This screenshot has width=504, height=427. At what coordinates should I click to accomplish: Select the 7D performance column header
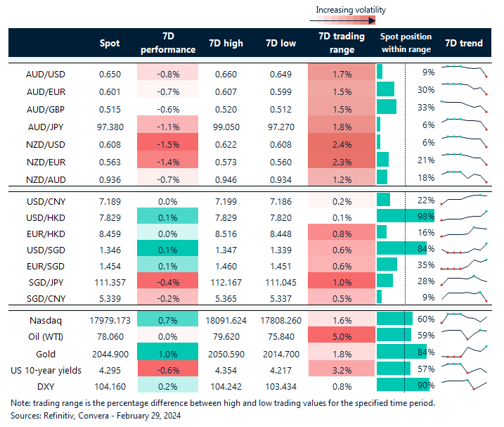coord(168,43)
